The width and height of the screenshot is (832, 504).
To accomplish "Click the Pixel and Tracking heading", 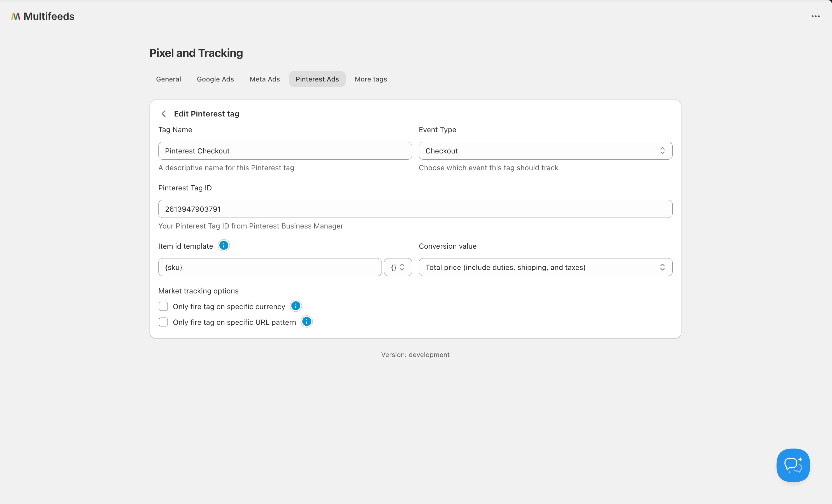I will coord(196,53).
